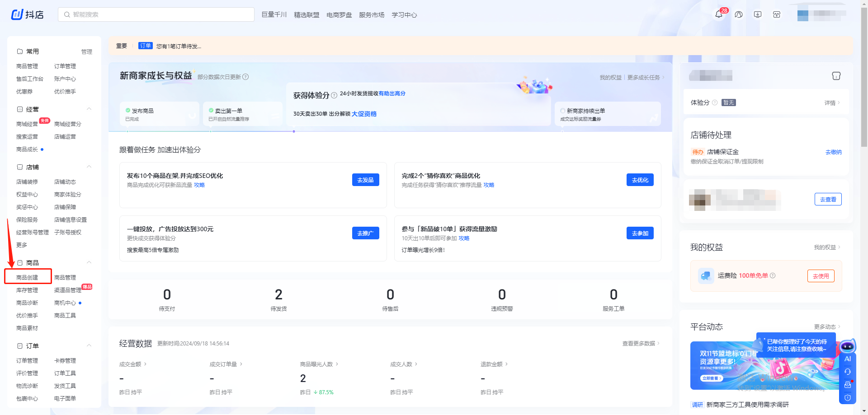
Task: Click the 去参加 button
Action: (640, 233)
